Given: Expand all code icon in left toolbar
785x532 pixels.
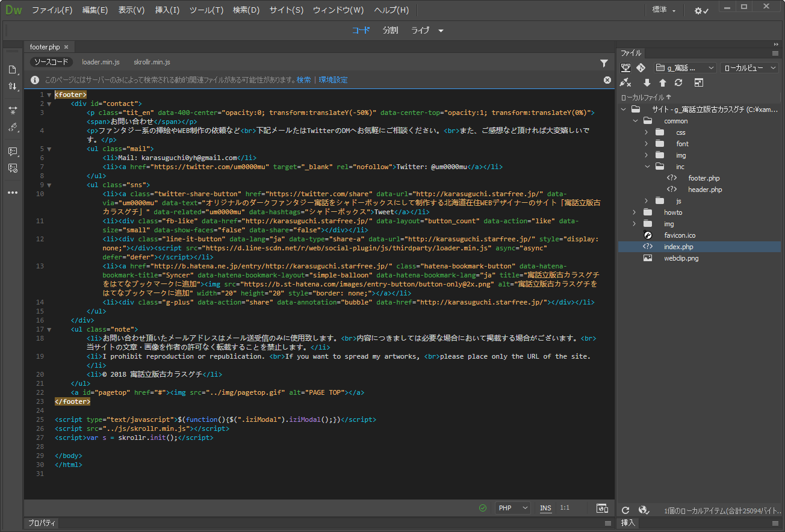Looking at the screenshot, I should coord(12,111).
